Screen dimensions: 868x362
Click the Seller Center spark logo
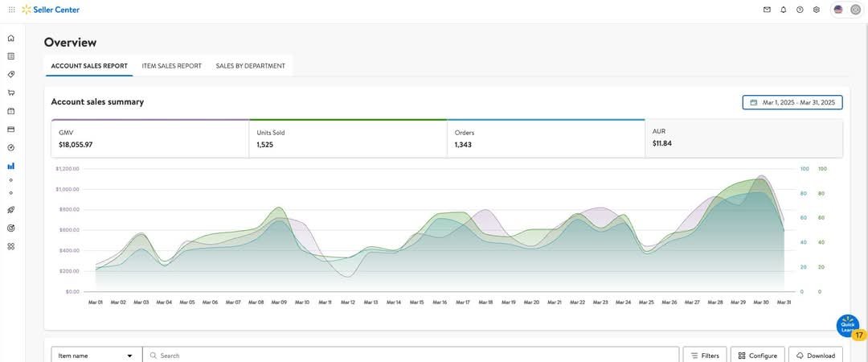(26, 10)
